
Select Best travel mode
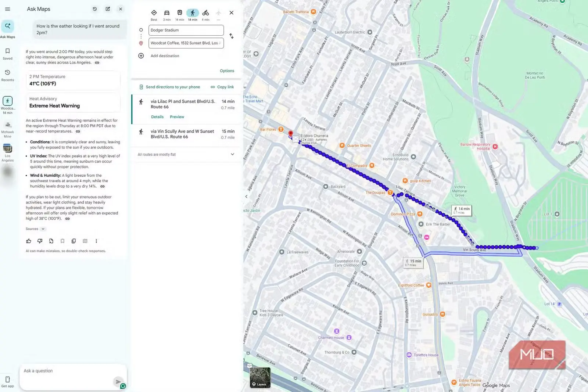[154, 15]
